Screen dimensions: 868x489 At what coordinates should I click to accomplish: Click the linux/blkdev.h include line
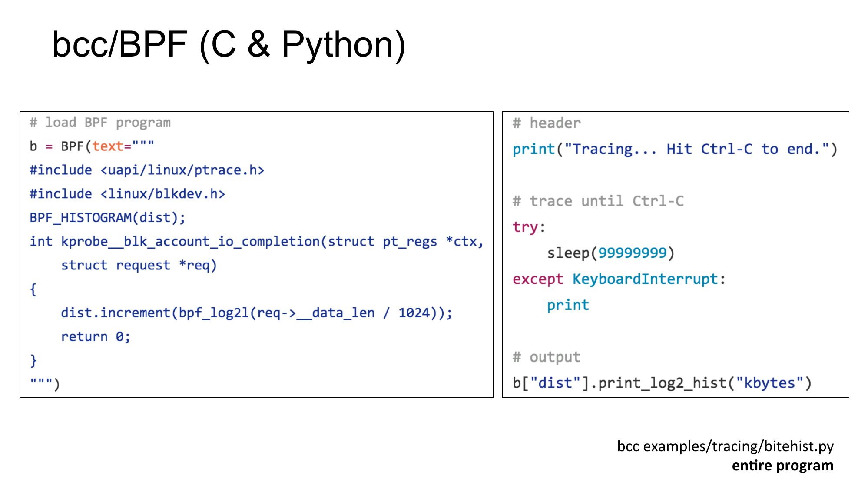127,194
